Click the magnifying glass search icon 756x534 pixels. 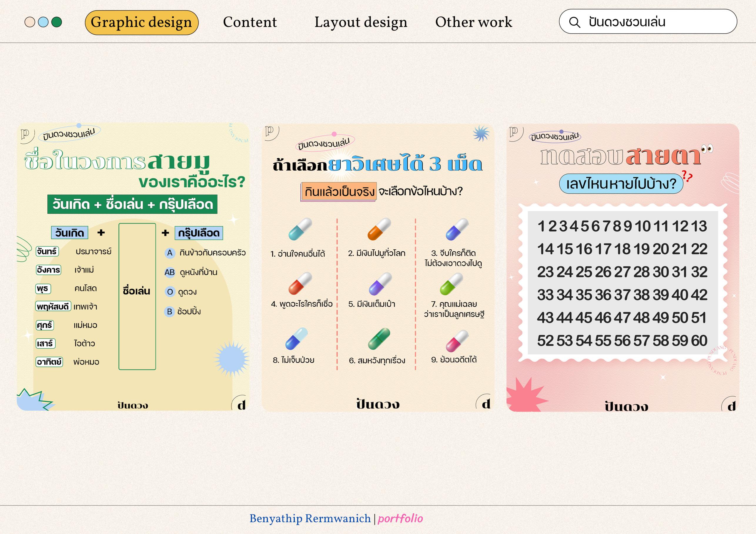click(575, 22)
